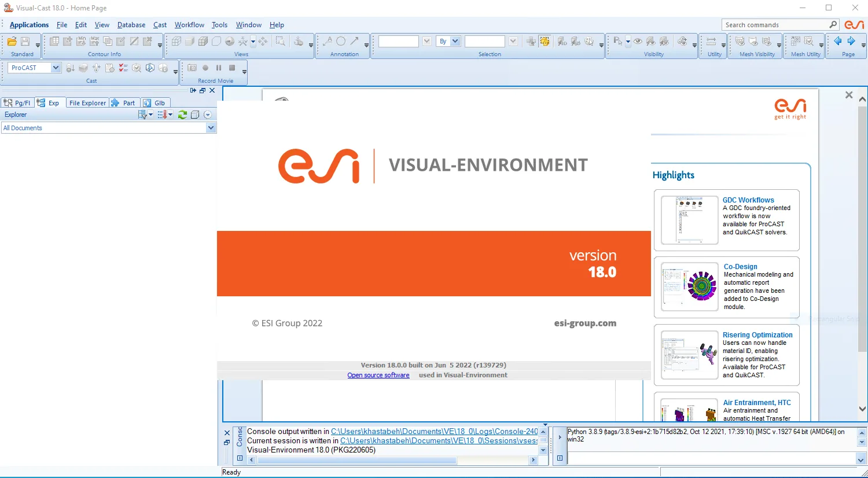Click the highlighted yellow selection icon
Viewport: 868px width, 478px height.
[x=545, y=42]
